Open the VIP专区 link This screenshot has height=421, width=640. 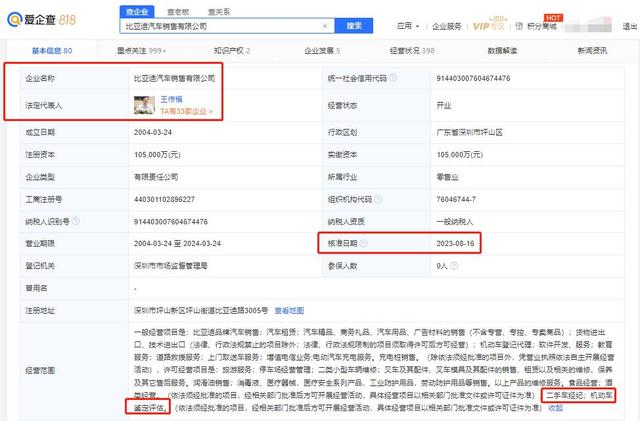pos(489,26)
